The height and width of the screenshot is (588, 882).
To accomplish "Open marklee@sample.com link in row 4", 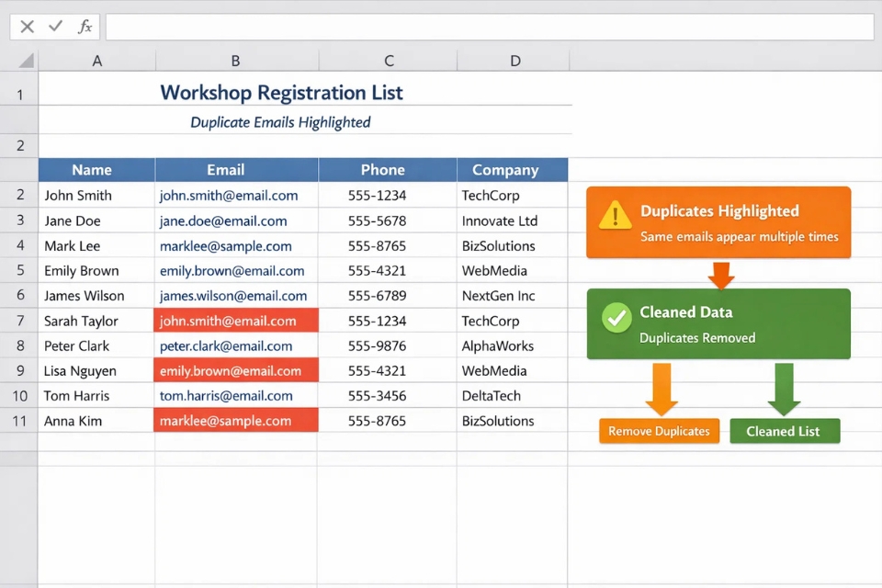I will point(226,245).
